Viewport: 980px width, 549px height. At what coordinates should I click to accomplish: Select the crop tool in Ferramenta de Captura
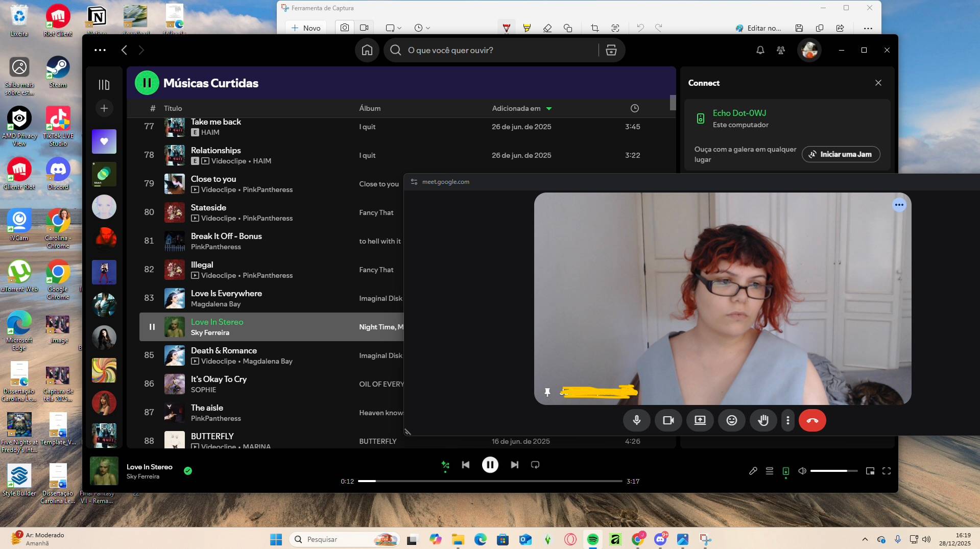[595, 28]
